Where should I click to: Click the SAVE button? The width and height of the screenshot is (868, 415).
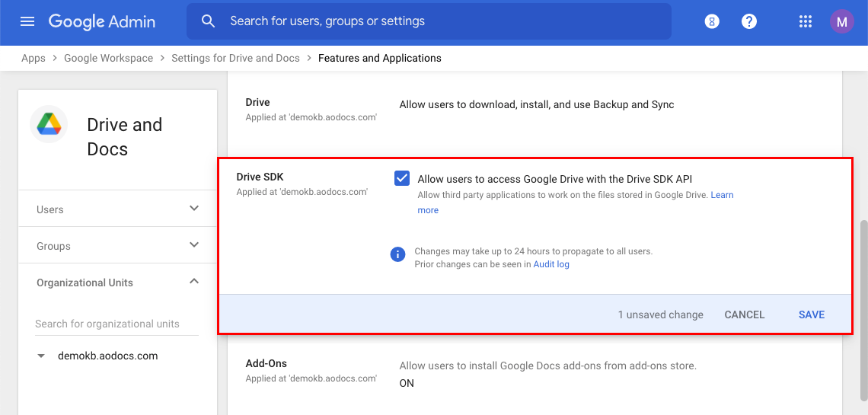(811, 314)
